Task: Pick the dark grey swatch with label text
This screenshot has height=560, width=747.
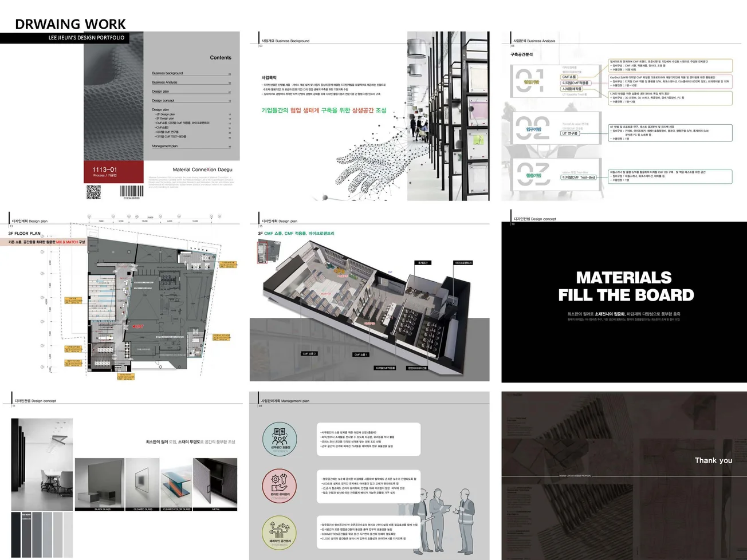Action: 26,535
